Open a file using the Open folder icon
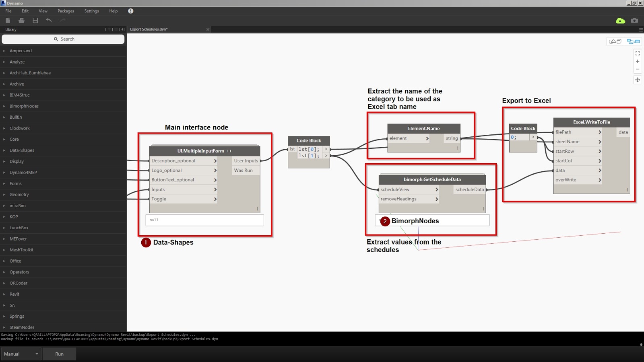Image resolution: width=644 pixels, height=362 pixels. click(21, 20)
